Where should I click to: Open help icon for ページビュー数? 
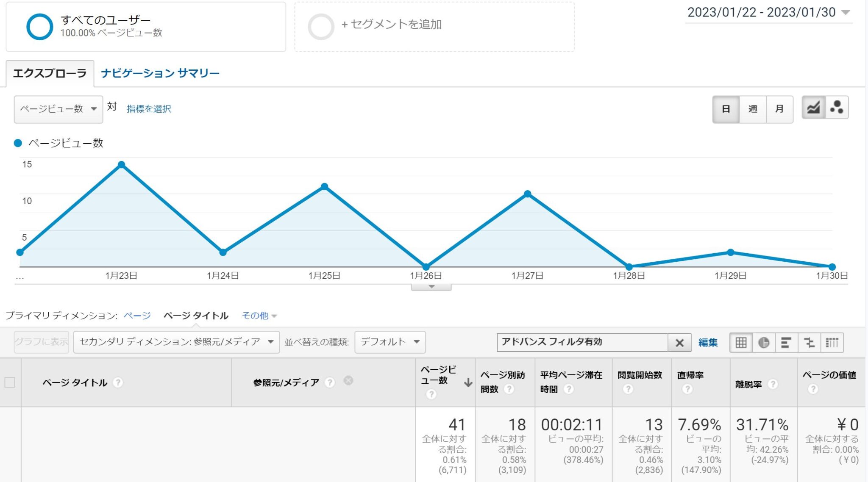[x=431, y=394]
